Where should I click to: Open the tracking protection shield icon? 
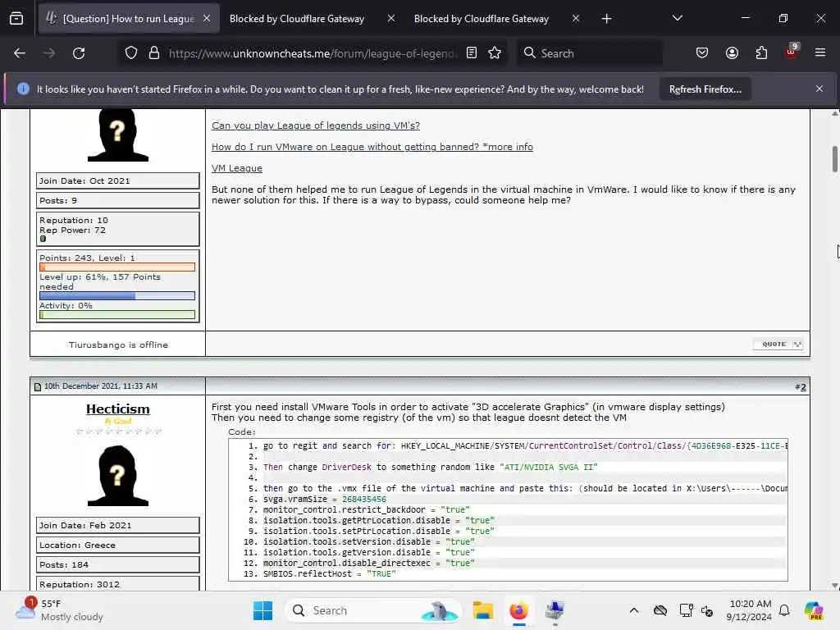point(131,53)
